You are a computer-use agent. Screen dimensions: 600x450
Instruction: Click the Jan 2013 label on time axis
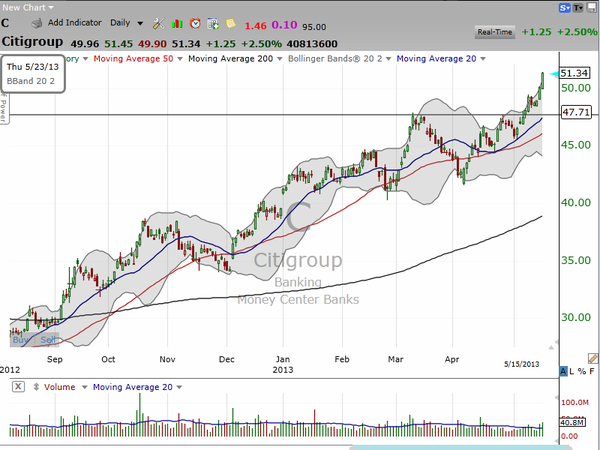(x=283, y=364)
